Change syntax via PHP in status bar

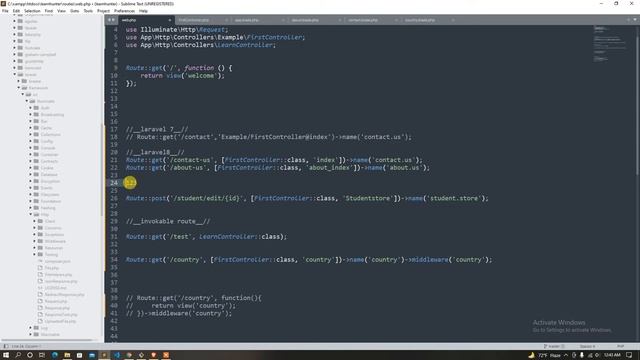pos(620,346)
